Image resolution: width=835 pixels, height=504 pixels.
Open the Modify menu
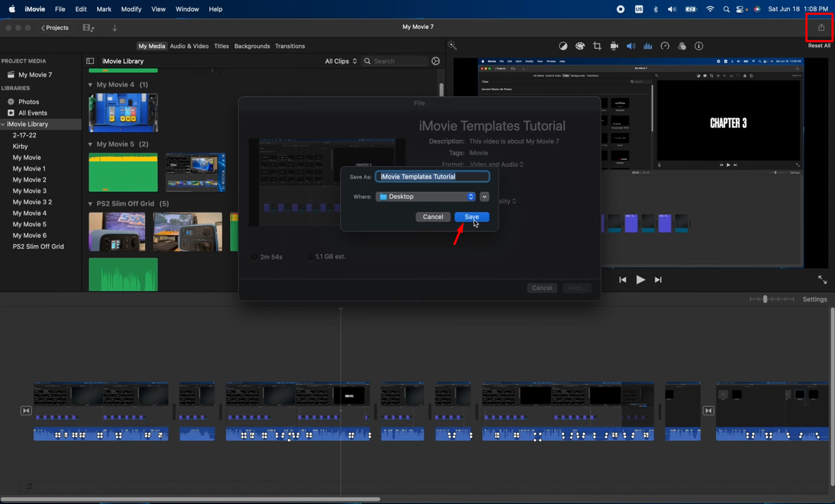point(131,9)
